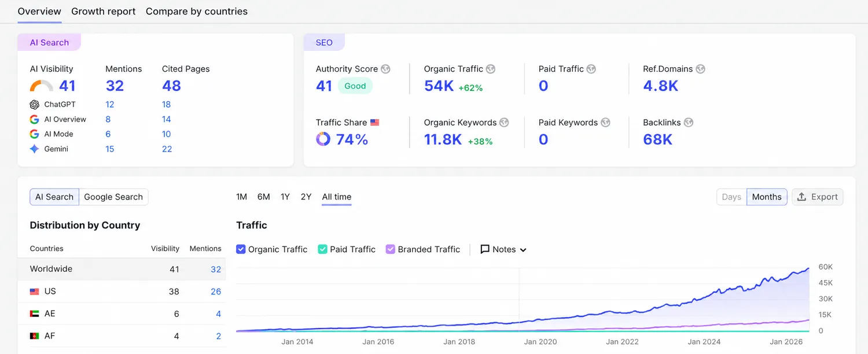Screen dimensions: 868x354
Task: Open the Overview tab
Action: pos(39,11)
